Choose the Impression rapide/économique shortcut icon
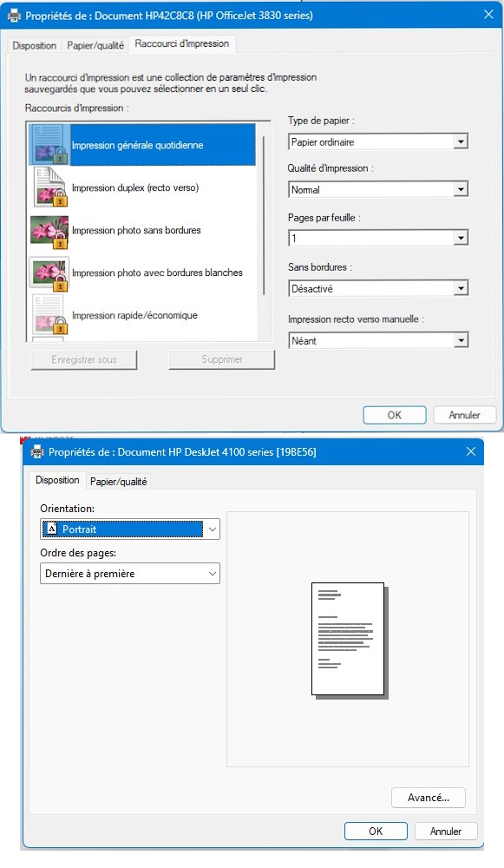The height and width of the screenshot is (868, 504). (x=49, y=315)
